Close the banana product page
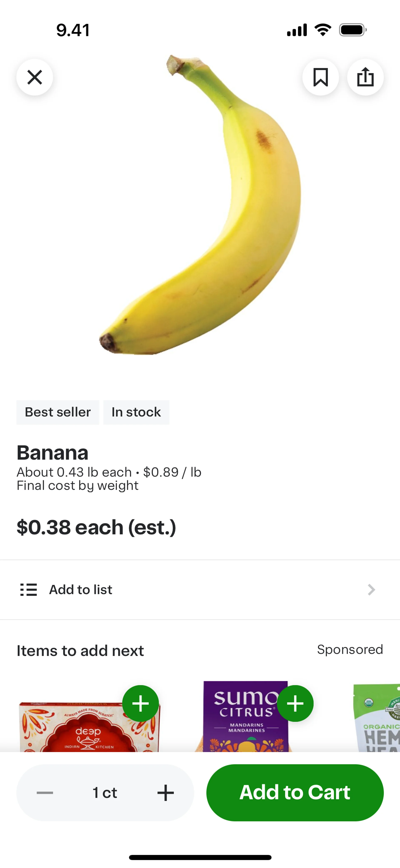400x868 pixels. 35,77
